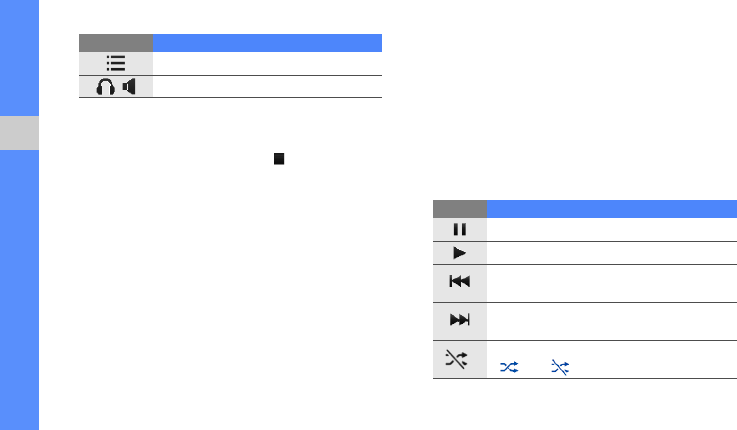This screenshot has width=737, height=430.
Task: Select the blue crossed-out shuffle-off icon
Action: coord(560,367)
